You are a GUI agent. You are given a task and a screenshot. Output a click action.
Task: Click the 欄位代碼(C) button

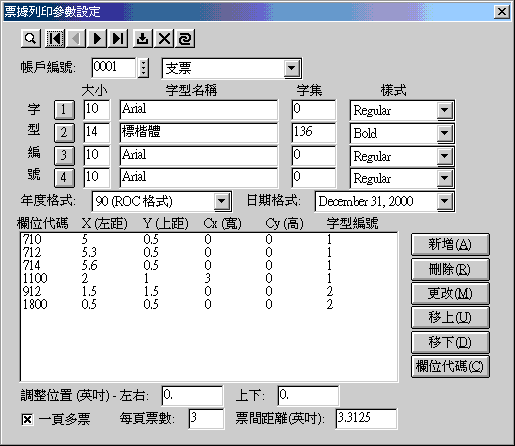click(450, 367)
